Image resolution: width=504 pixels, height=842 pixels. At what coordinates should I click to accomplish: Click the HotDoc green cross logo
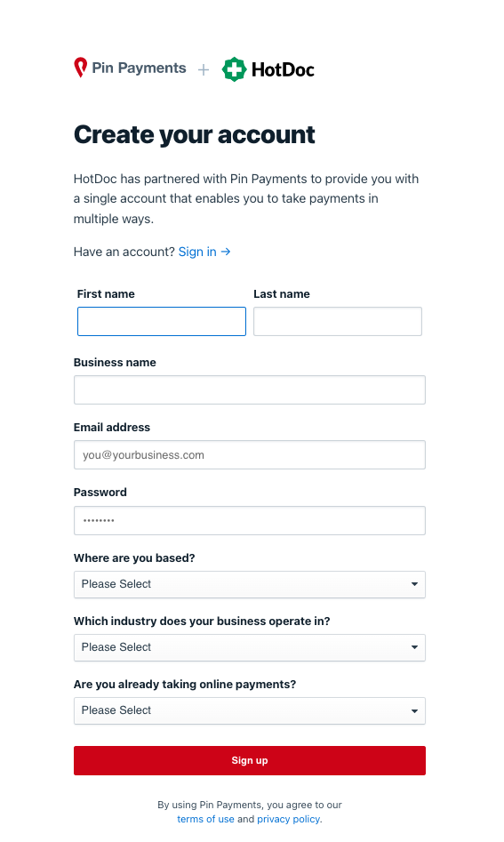click(x=234, y=69)
